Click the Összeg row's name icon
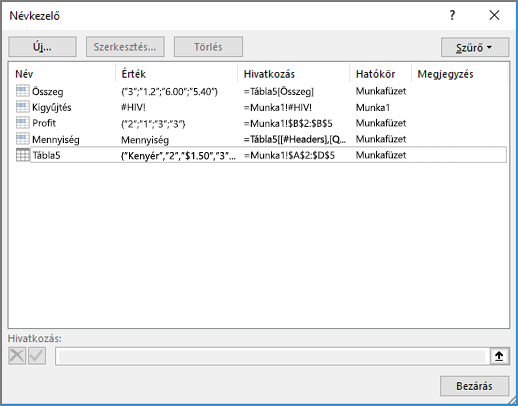The height and width of the screenshot is (406, 518). click(x=23, y=91)
